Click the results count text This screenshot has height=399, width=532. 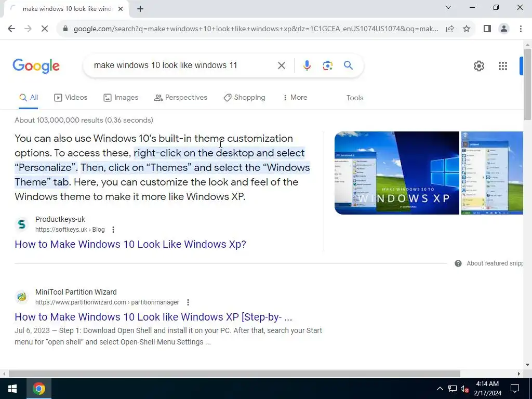tap(84, 120)
